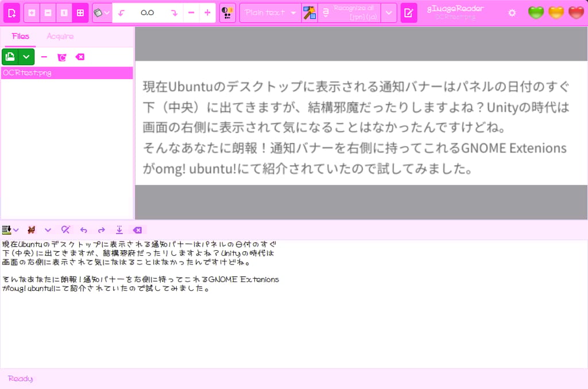
Task: Open the application settings gear
Action: [x=511, y=11]
